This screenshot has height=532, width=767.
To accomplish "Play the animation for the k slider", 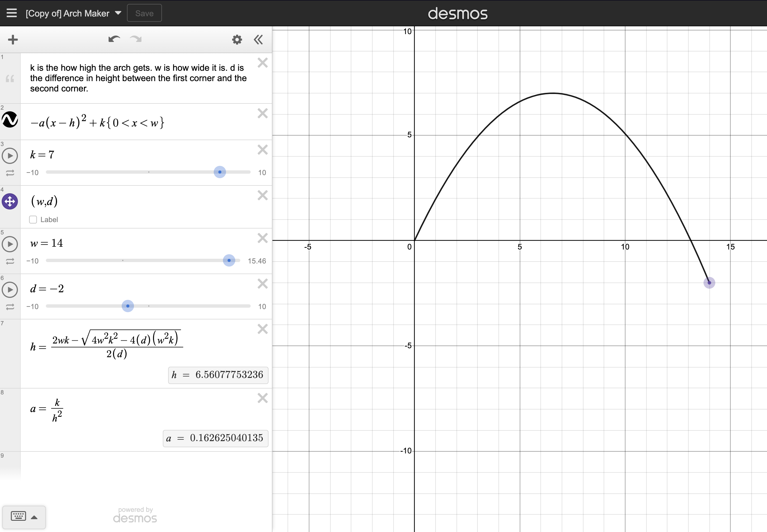I will tap(10, 155).
